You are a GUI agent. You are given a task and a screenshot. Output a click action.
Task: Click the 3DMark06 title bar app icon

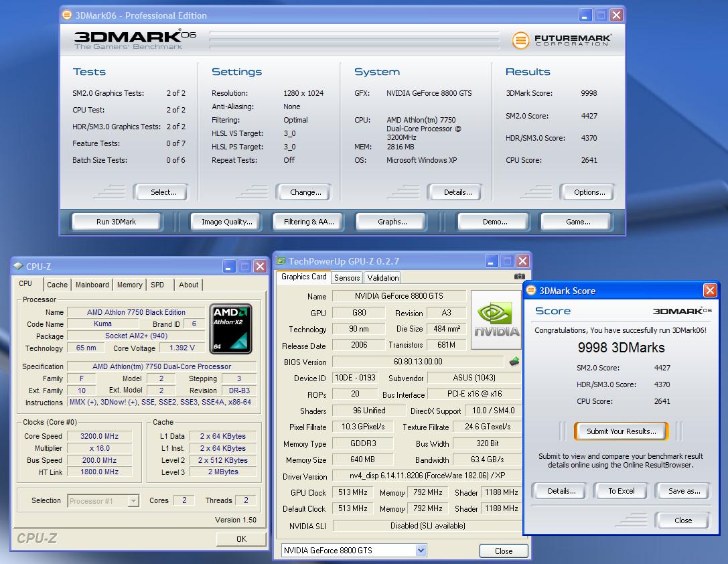point(67,15)
